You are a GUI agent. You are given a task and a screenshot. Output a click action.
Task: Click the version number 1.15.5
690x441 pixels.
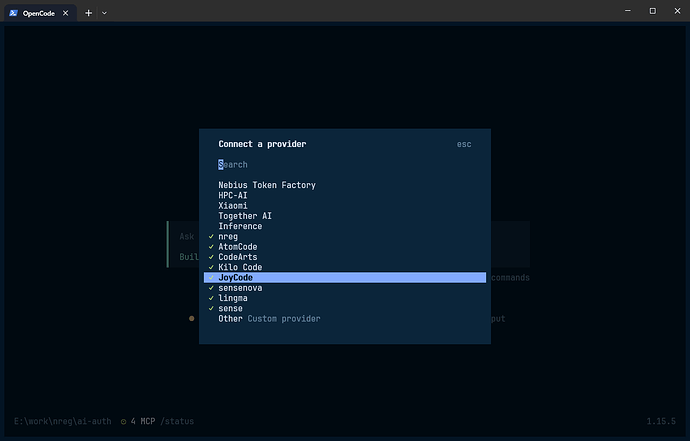tap(661, 421)
